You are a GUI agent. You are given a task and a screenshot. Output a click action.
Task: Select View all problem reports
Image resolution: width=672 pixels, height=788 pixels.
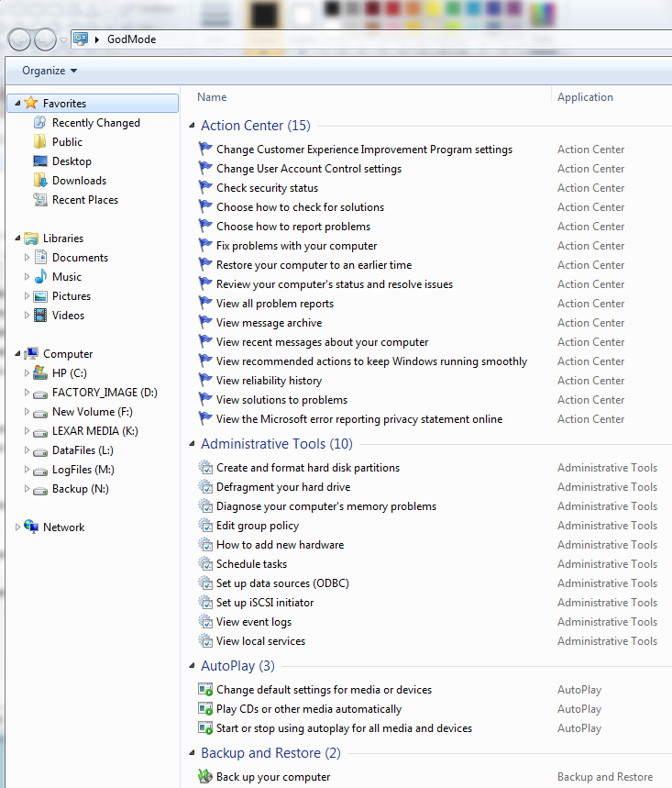pos(275,304)
